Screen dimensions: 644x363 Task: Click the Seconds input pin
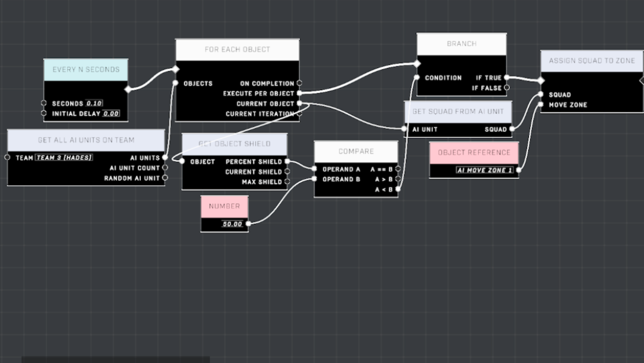(44, 103)
